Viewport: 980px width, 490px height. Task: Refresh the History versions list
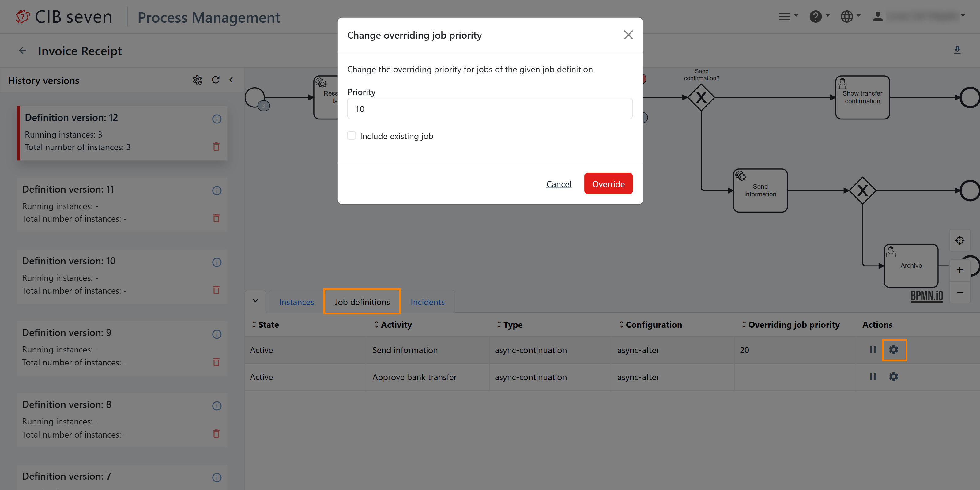216,80
